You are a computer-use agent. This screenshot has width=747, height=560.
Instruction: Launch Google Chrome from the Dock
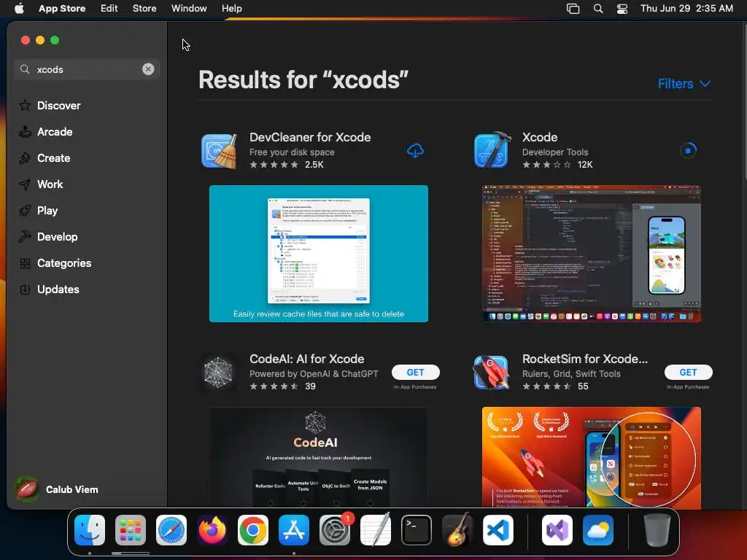[x=253, y=530]
